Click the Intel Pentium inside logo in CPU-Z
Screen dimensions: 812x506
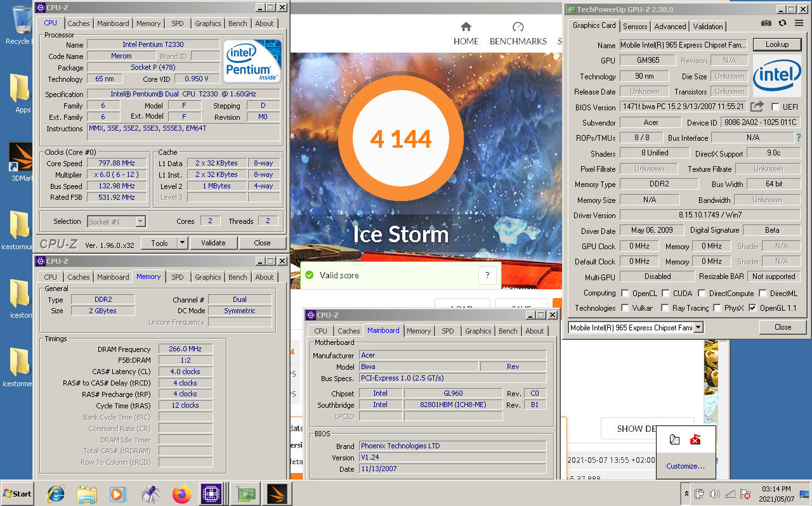pos(252,61)
